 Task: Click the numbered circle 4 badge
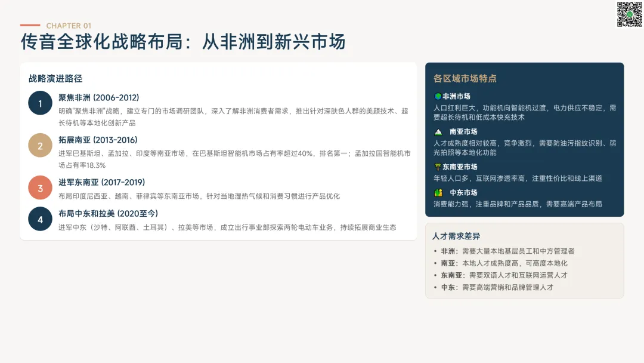[x=41, y=219]
